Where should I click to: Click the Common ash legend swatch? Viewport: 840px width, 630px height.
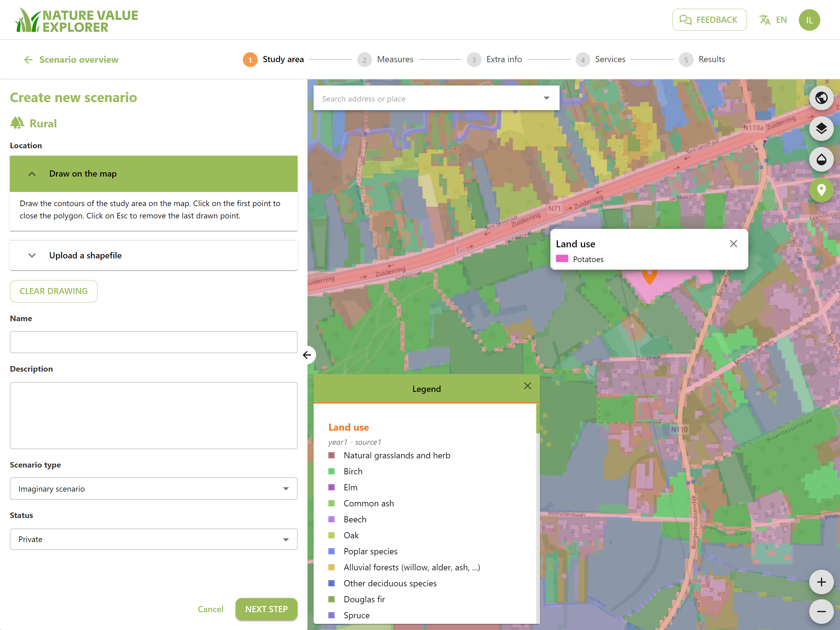point(331,503)
